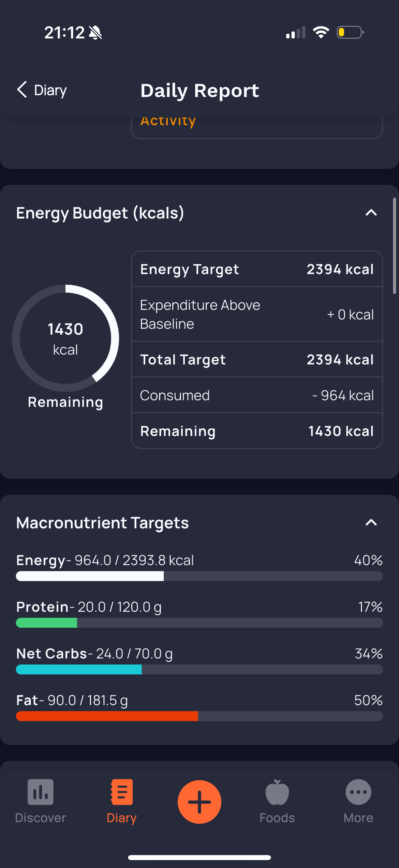Tap the Expenditure Above Baseline row

257,314
